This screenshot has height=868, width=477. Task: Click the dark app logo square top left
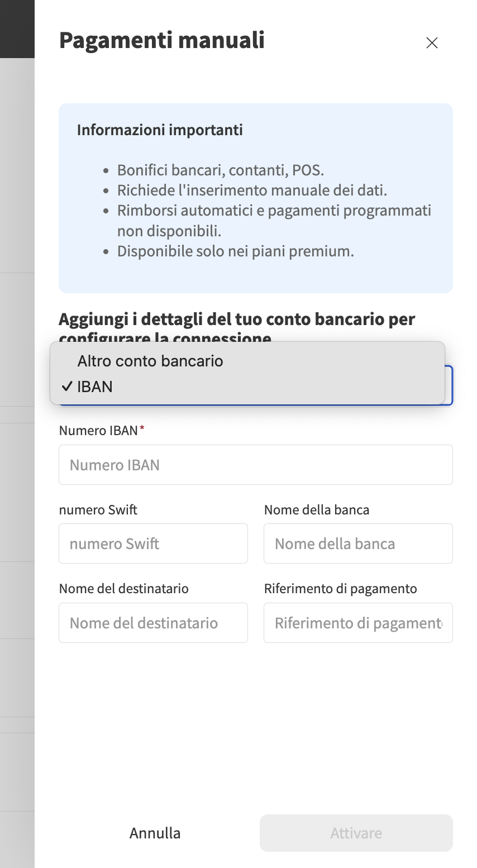(x=17, y=28)
